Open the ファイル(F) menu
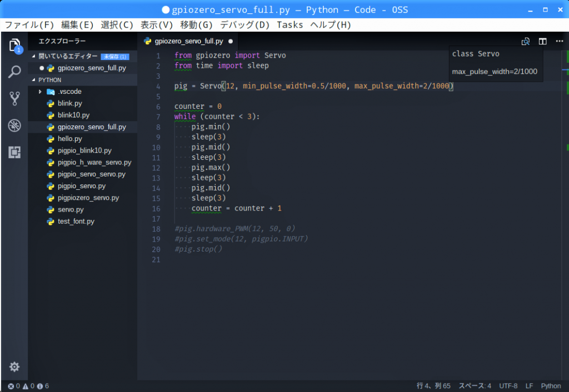569x392 pixels. pyautogui.click(x=29, y=24)
